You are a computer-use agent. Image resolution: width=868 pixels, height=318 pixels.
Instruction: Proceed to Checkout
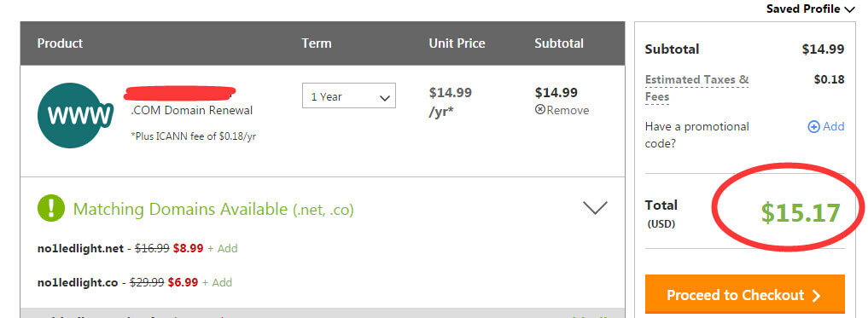(744, 295)
